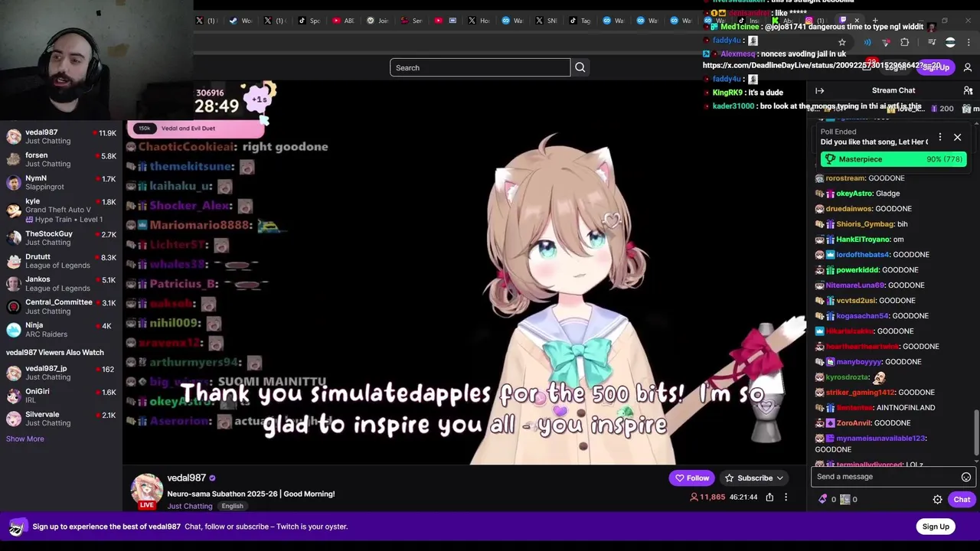Viewport: 980px width, 551px height.
Task: Open Silvervale channel in sidebar
Action: point(61,419)
